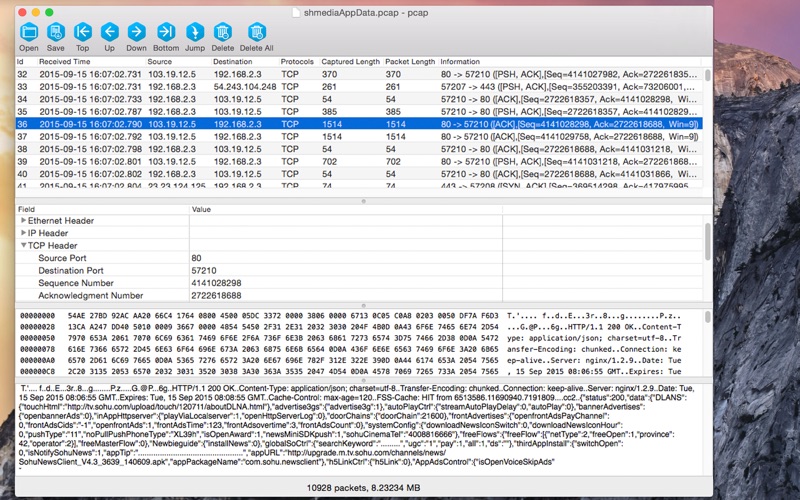
Task: Collapse the TCP Header section
Action: pos(23,245)
